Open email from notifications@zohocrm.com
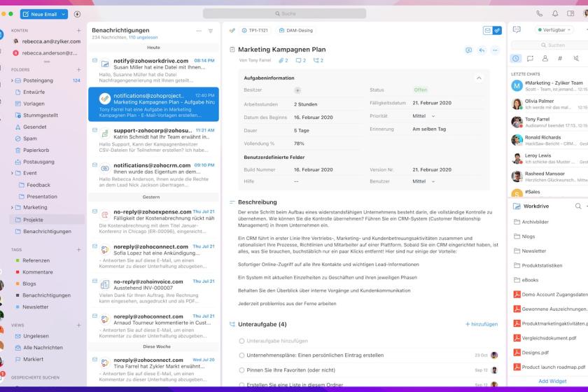 point(154,174)
